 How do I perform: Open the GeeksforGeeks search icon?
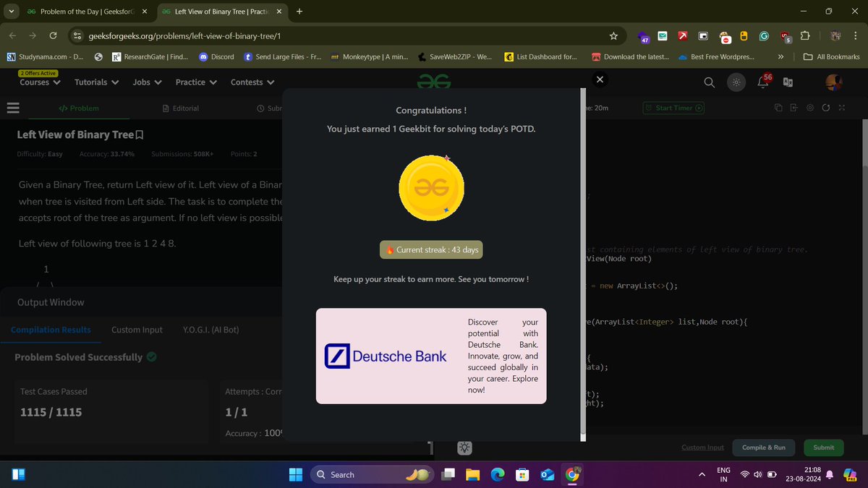click(x=709, y=82)
